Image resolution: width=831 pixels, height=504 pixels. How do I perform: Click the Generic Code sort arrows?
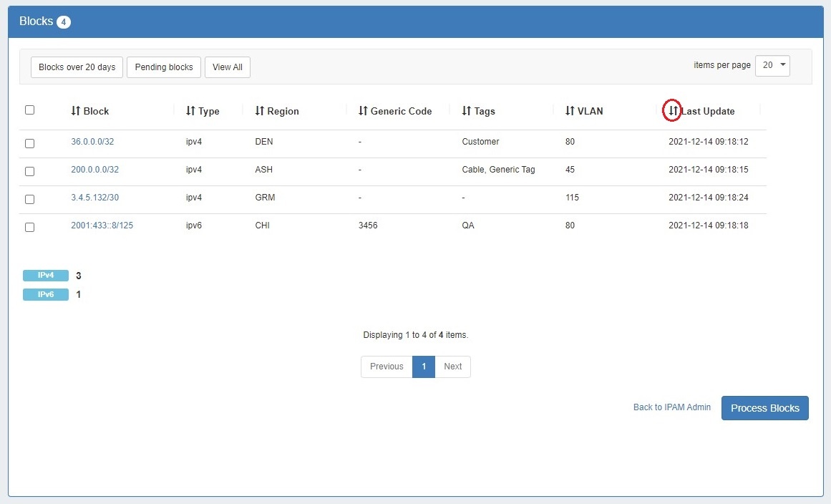coord(363,111)
